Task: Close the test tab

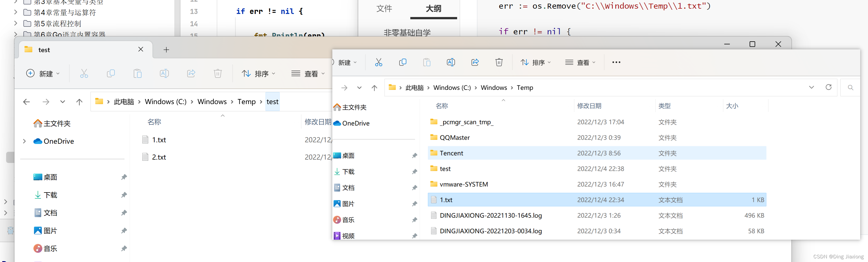Action: tap(141, 50)
